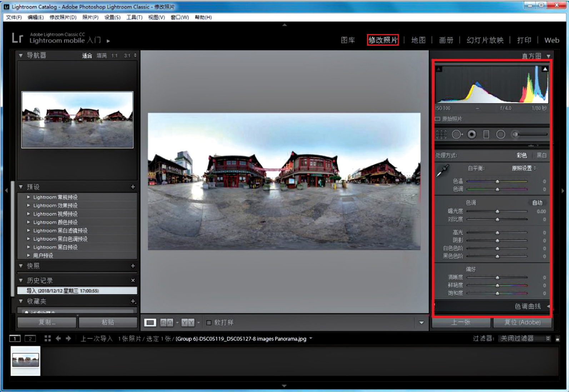The height and width of the screenshot is (392, 569).
Task: Tick the 原始照片 checkbox
Action: pos(438,119)
